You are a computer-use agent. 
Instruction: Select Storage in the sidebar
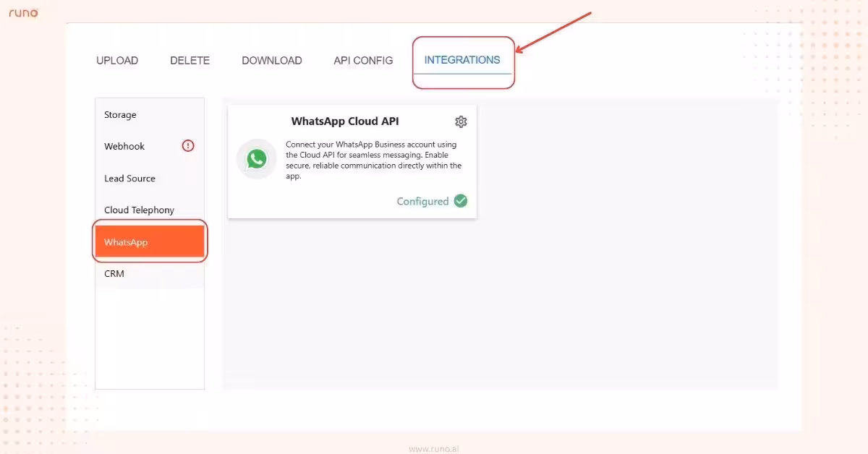tap(120, 114)
